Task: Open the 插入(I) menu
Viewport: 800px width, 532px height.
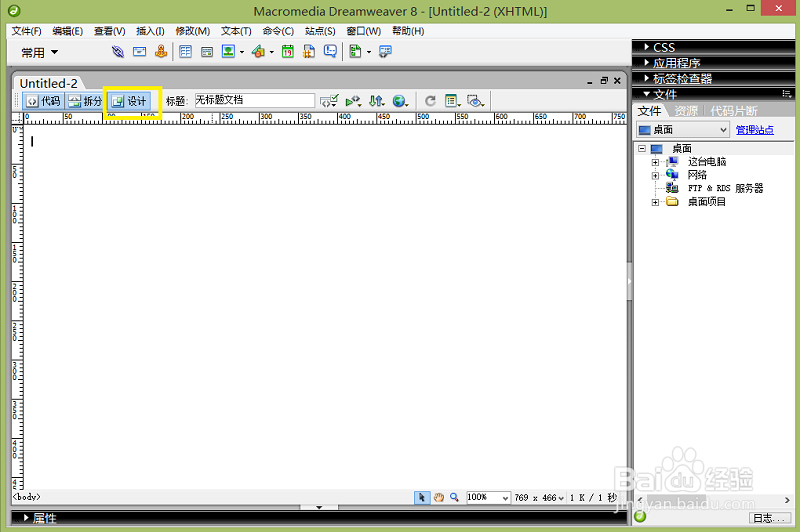Action: (x=150, y=31)
